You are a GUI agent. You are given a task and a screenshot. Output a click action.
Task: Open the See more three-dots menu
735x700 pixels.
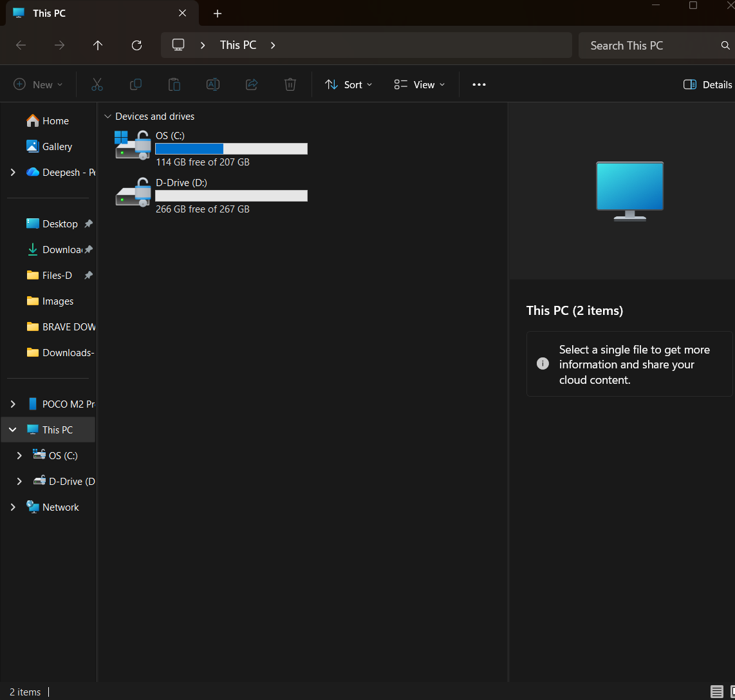pos(479,84)
